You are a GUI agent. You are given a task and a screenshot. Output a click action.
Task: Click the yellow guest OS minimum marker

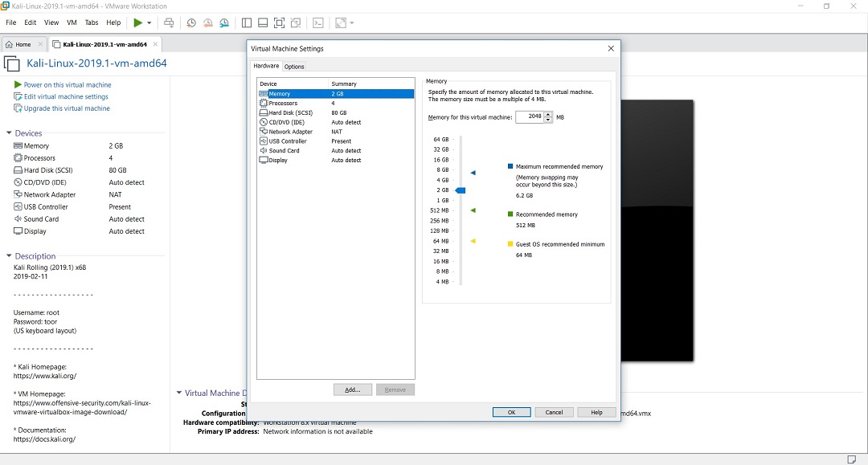(473, 241)
